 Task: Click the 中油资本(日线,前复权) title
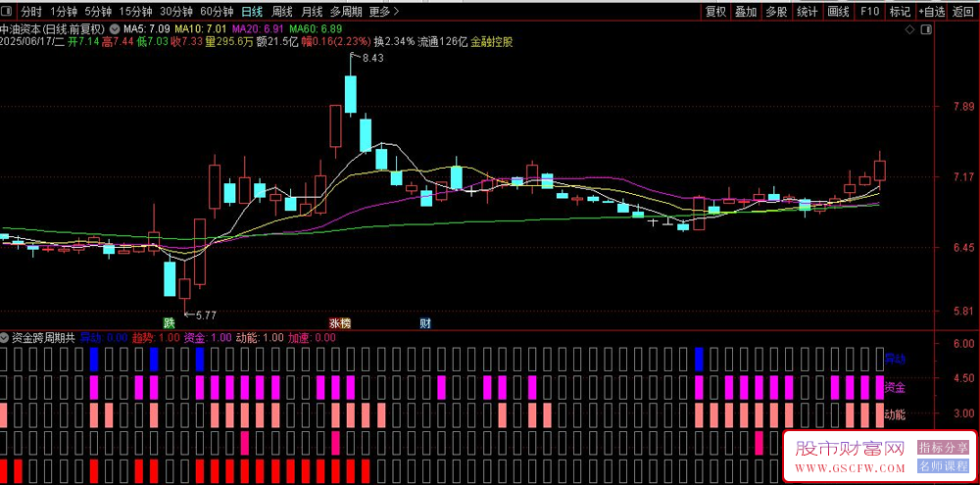(54, 28)
